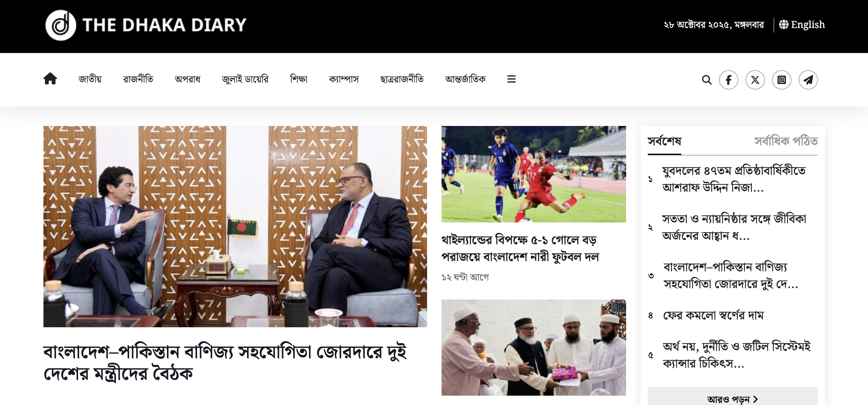Image resolution: width=868 pixels, height=405 pixels.
Task: Click the globe icon beside English
Action: [x=784, y=25]
